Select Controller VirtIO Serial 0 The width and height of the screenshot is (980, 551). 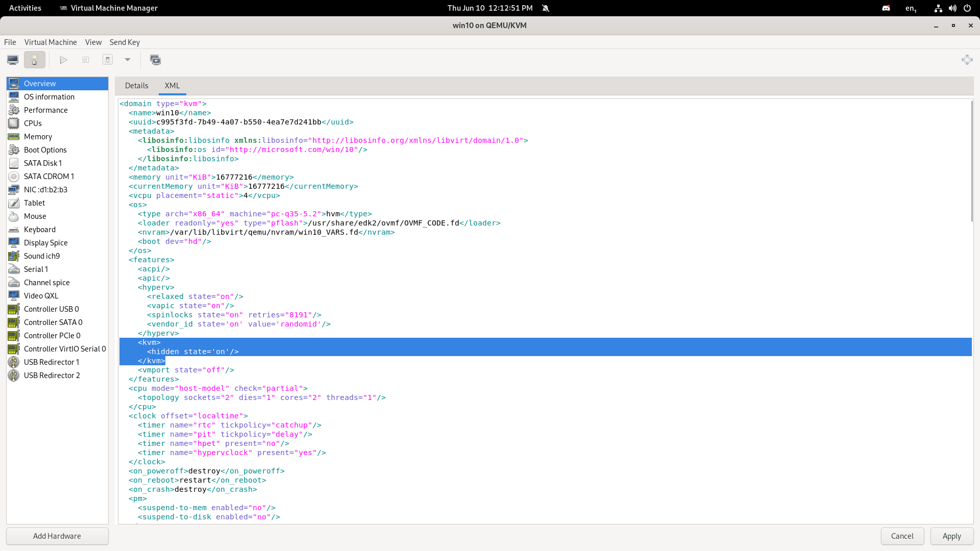(x=64, y=349)
